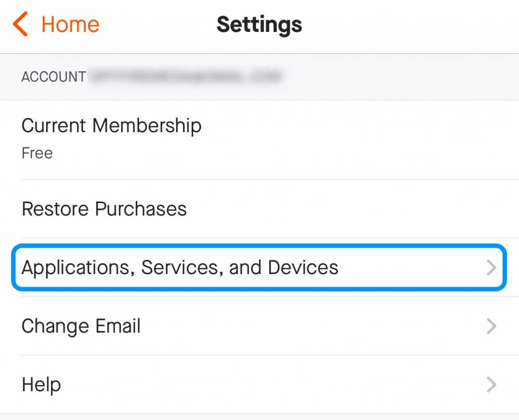Click the Settings page title
The image size is (519, 420).
coord(259,24)
